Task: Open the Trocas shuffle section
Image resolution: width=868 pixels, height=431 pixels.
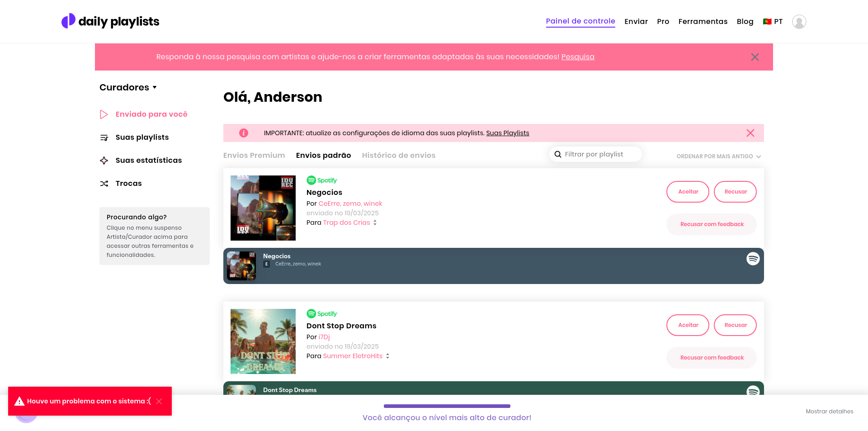Action: click(128, 183)
